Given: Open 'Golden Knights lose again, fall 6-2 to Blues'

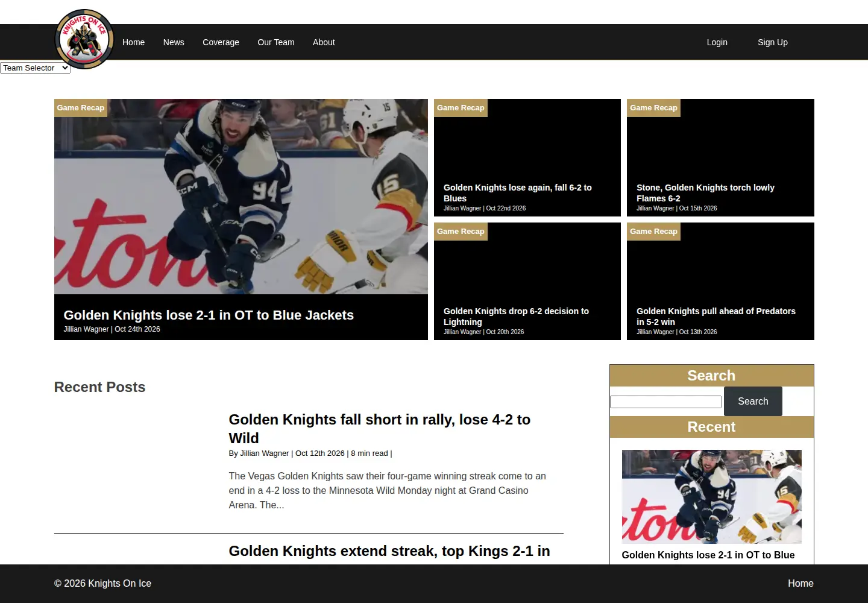Looking at the screenshot, I should point(518,193).
